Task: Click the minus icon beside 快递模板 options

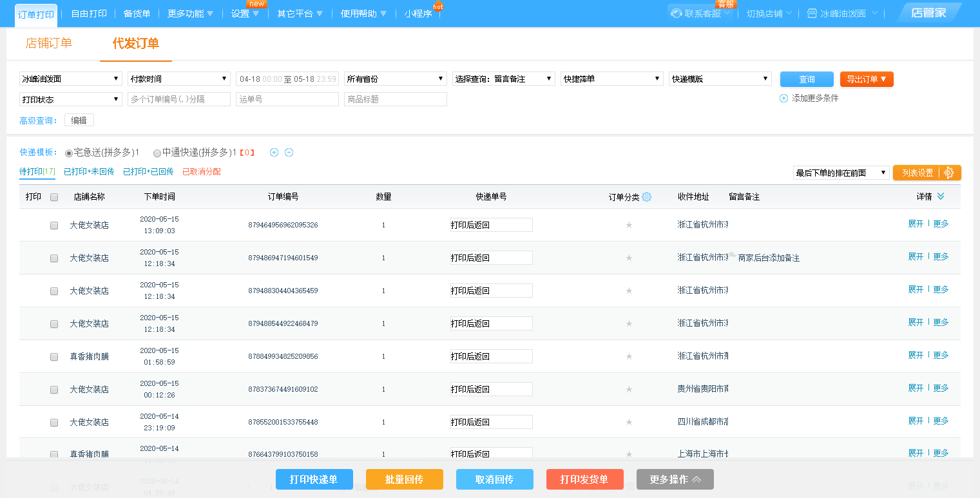Action: click(289, 153)
